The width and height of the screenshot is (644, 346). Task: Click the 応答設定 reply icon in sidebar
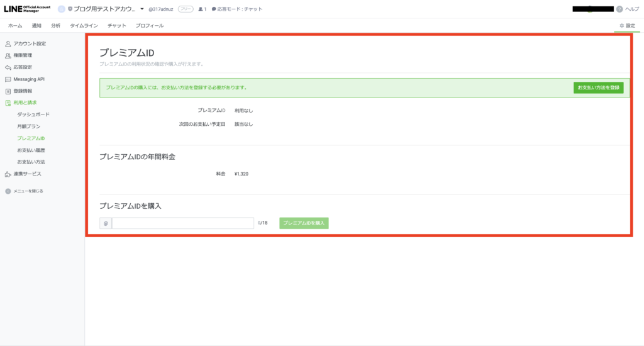pyautogui.click(x=8, y=67)
